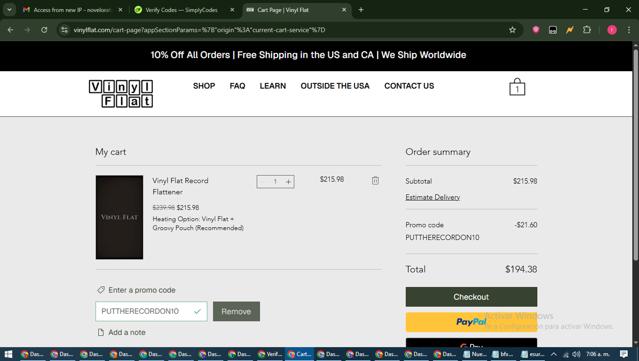639x361 pixels.
Task: Pay with the PayPal button
Action: pyautogui.click(x=471, y=322)
